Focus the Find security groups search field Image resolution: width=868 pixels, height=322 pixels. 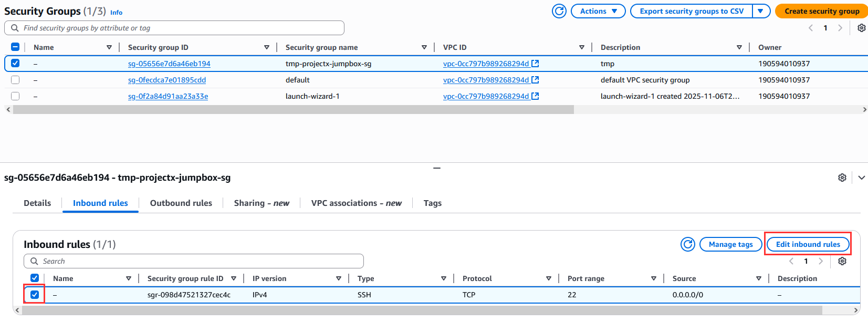click(x=179, y=28)
